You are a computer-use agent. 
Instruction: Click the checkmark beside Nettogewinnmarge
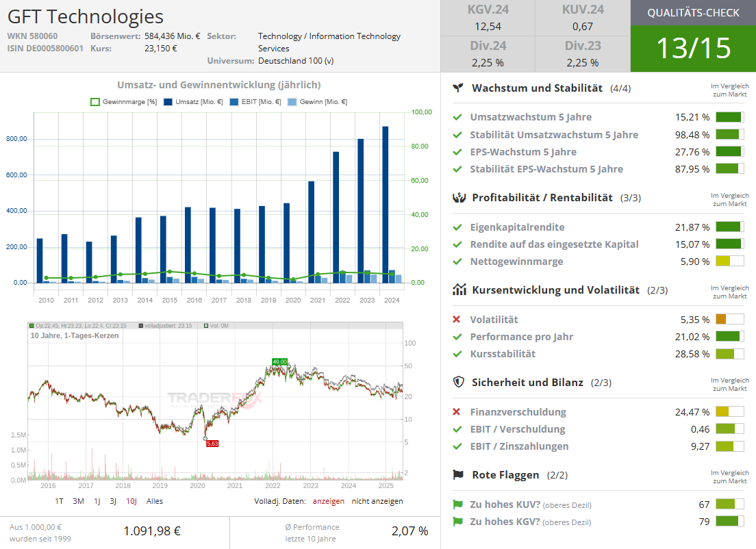pos(457,261)
